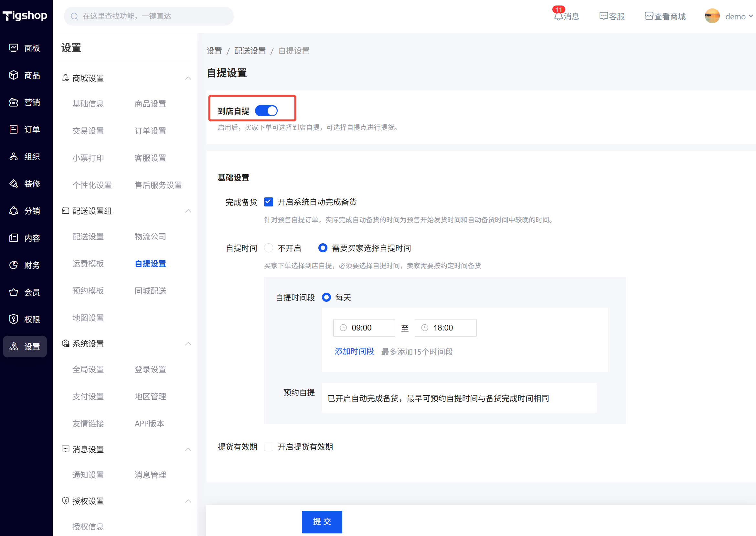Go to 订单 orders via sidebar icon
This screenshot has height=536, width=756.
(x=25, y=129)
